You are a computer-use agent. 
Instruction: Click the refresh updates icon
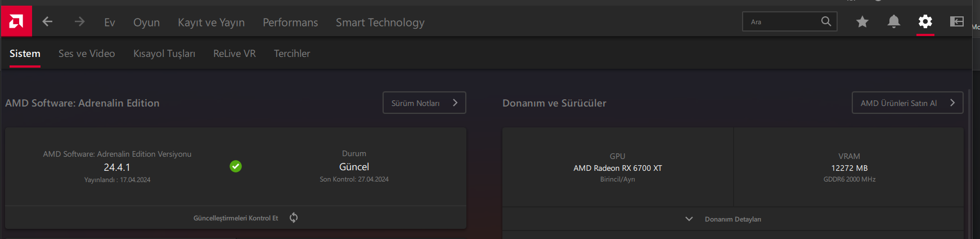tap(294, 218)
